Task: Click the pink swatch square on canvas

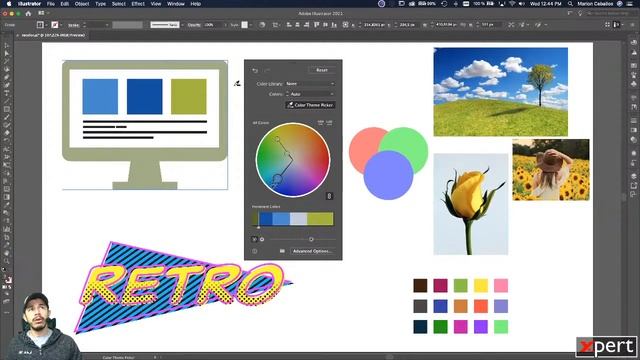Action: [x=501, y=285]
